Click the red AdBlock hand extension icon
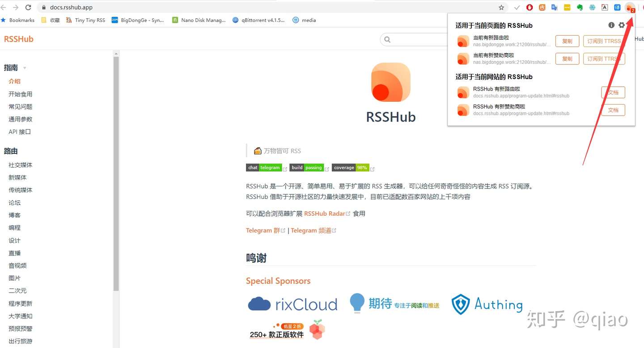Viewport: 644px width, 348px height. coord(530,8)
